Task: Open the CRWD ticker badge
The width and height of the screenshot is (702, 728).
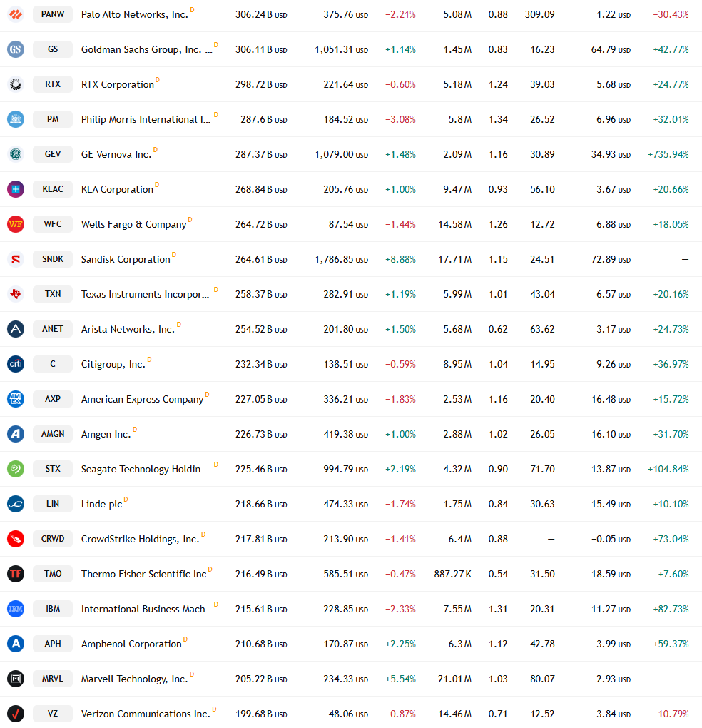Action: (53, 539)
